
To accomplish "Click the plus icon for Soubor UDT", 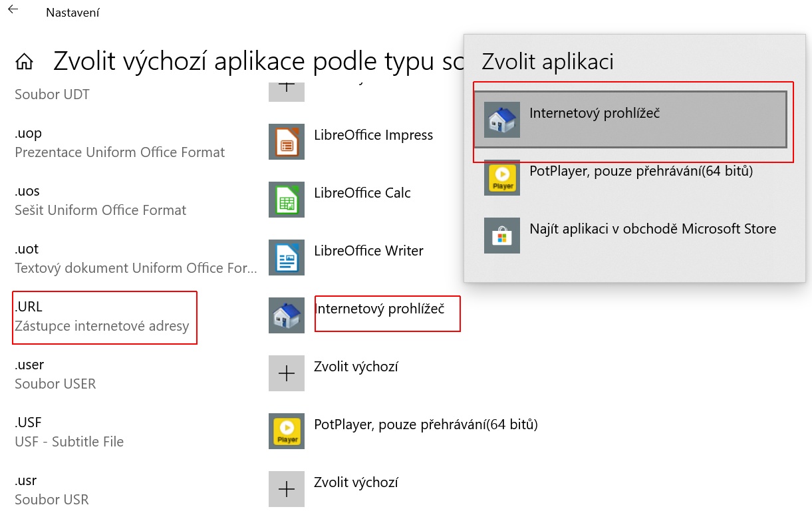I will pyautogui.click(x=287, y=88).
